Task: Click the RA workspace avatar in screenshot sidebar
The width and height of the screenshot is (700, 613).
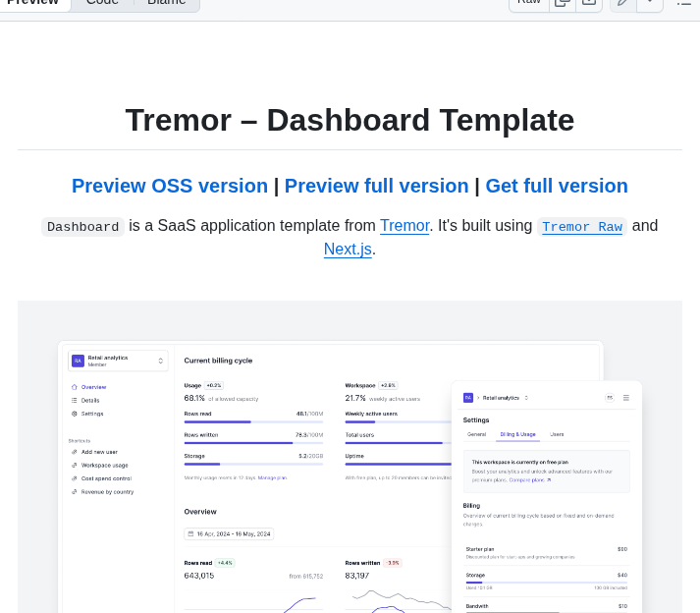Action: pos(79,361)
